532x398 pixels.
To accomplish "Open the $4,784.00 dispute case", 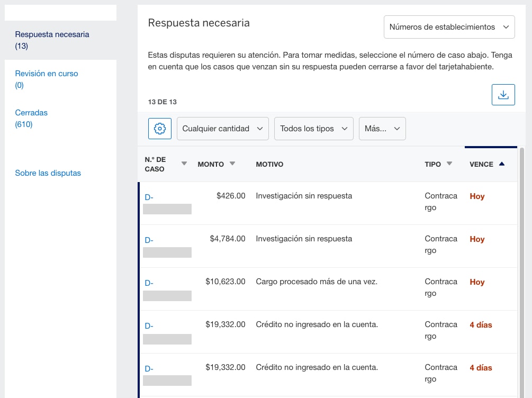I will [150, 240].
